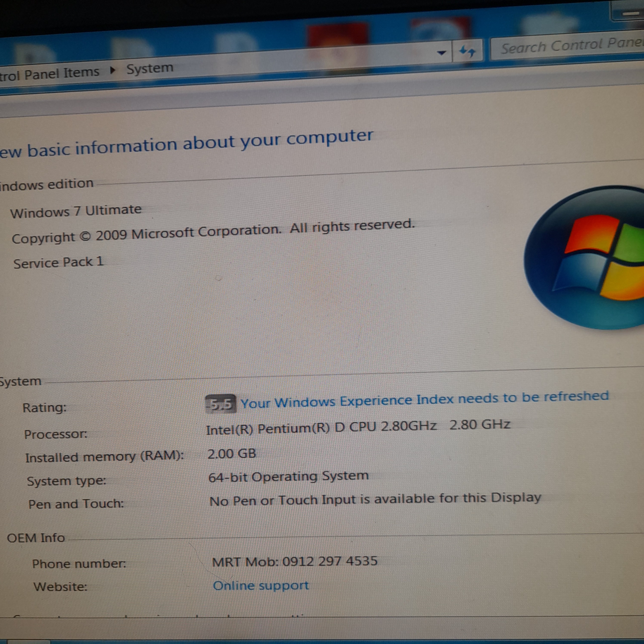Click the Website label
The height and width of the screenshot is (644, 644).
60,586
